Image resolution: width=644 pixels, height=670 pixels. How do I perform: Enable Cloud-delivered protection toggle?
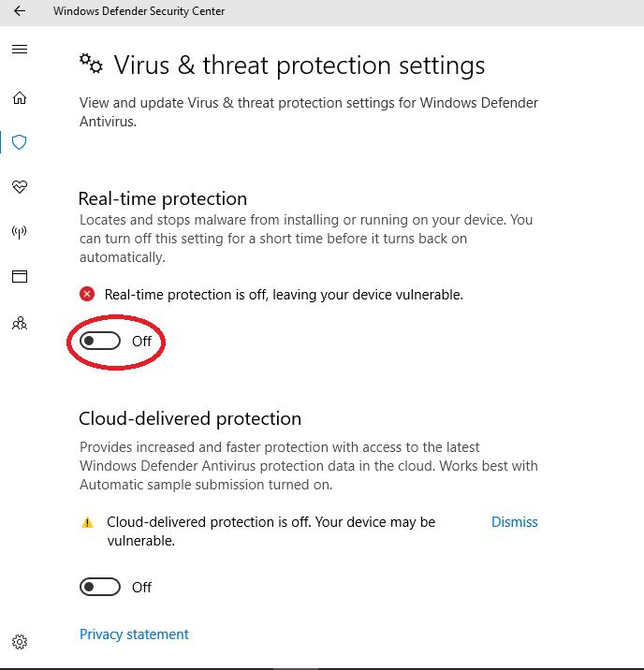tap(100, 587)
